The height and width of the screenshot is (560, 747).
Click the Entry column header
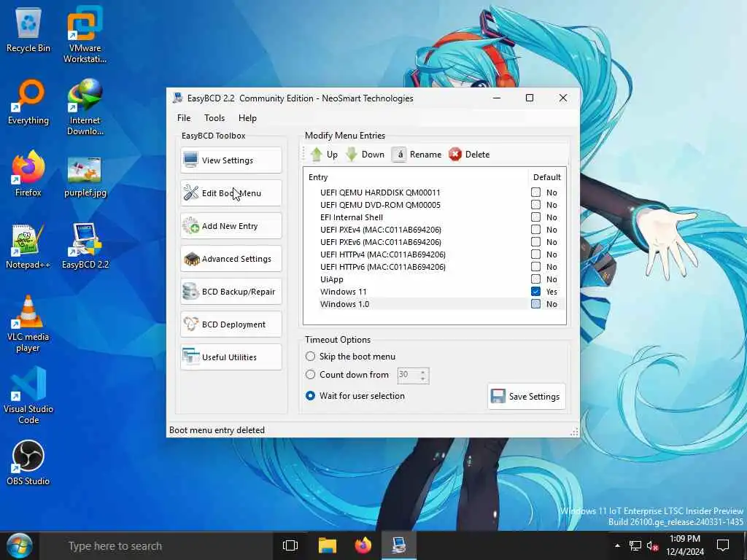(415, 177)
